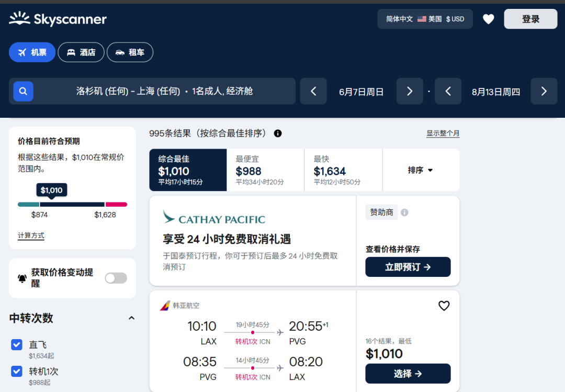
Task: Click the magnifier search icon
Action: coord(23,91)
